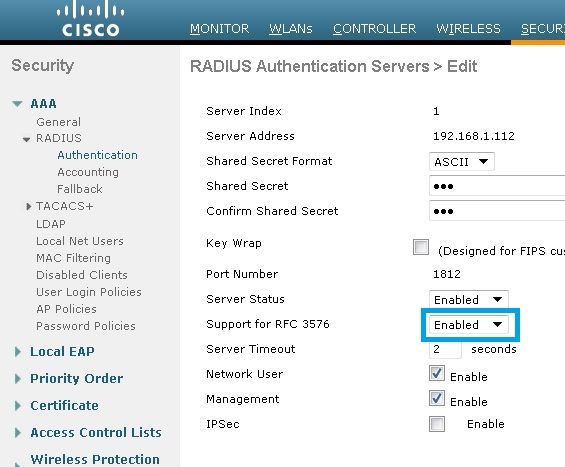This screenshot has height=467, width=565.
Task: Open General under AAA
Action: [x=58, y=122]
